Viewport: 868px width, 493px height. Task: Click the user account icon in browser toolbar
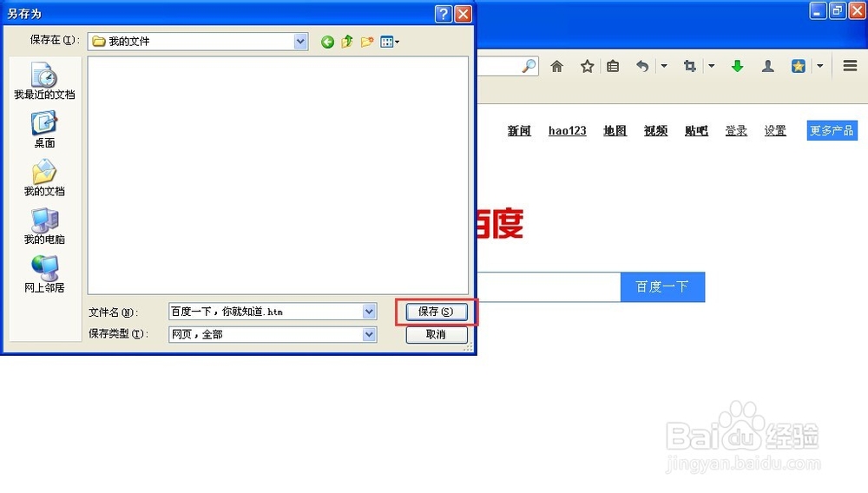click(768, 66)
